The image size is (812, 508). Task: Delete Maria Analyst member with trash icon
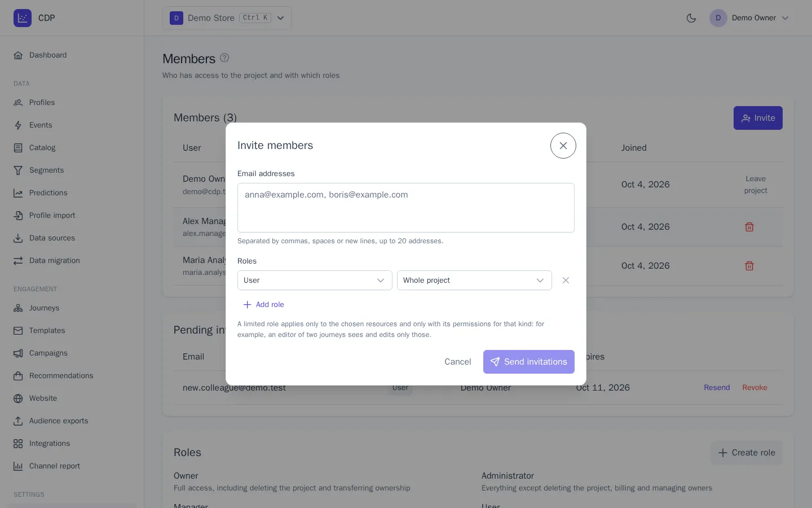click(749, 266)
